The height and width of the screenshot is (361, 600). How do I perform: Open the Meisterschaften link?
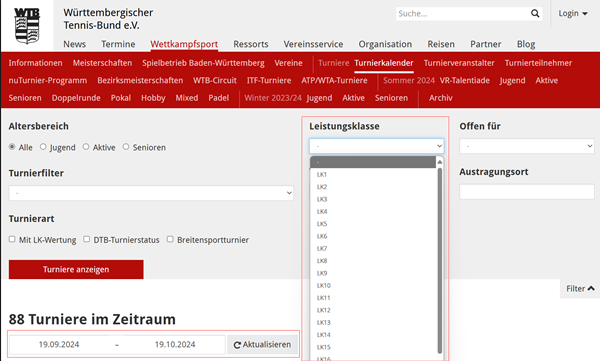point(103,63)
